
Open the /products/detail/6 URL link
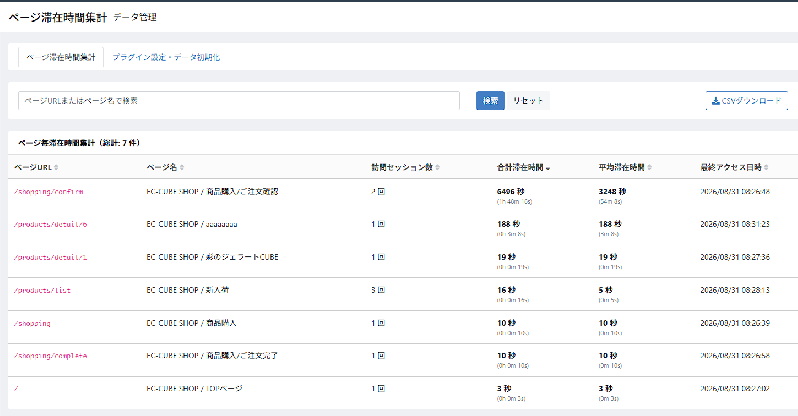pos(50,225)
